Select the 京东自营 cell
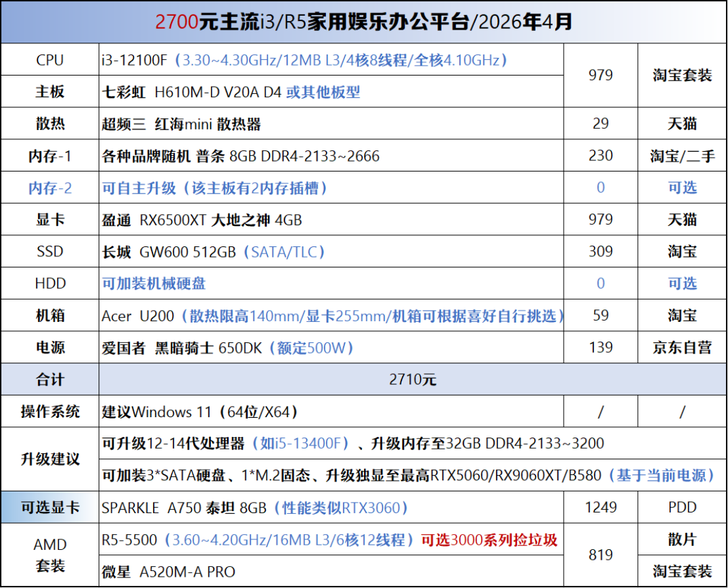The image size is (728, 588). [x=682, y=347]
